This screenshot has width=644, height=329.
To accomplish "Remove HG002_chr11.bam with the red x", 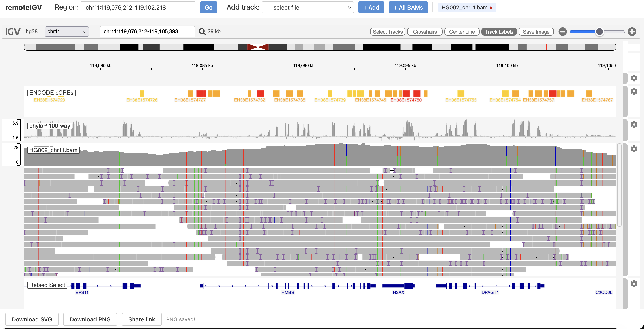I will pyautogui.click(x=491, y=8).
